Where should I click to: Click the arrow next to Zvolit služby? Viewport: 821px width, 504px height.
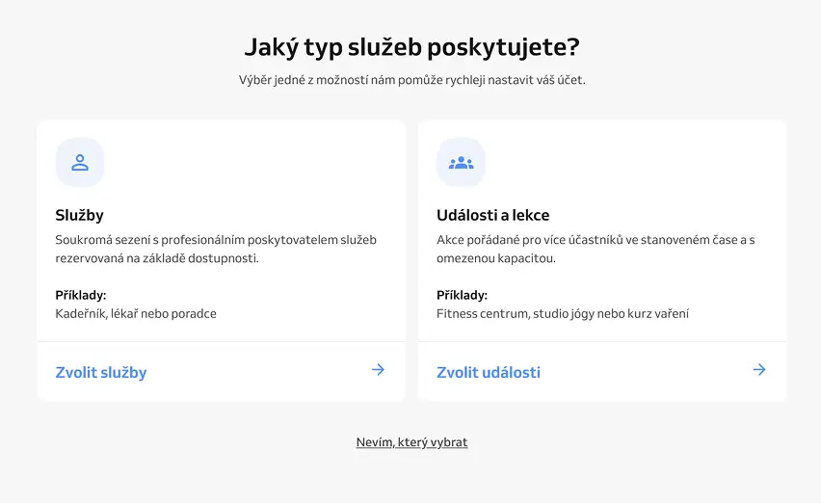point(378,370)
